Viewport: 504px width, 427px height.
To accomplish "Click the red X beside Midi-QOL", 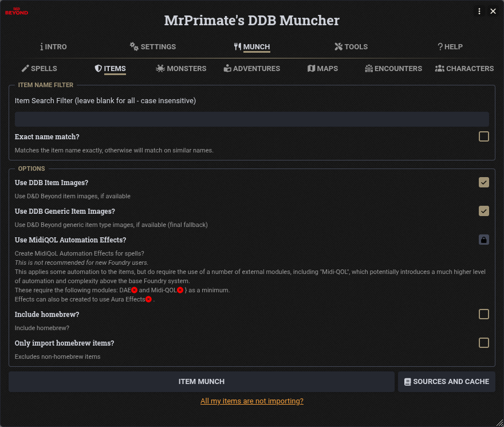I will click(180, 290).
